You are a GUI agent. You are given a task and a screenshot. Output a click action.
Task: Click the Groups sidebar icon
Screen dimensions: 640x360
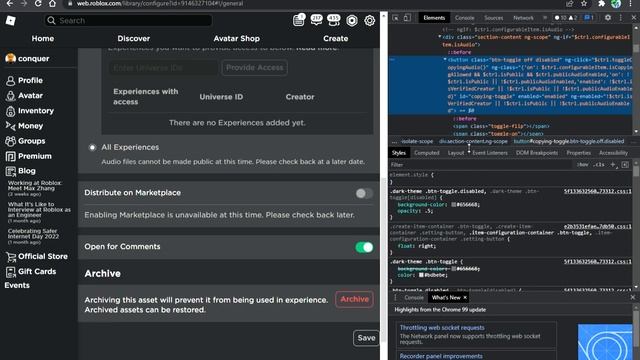point(10,141)
